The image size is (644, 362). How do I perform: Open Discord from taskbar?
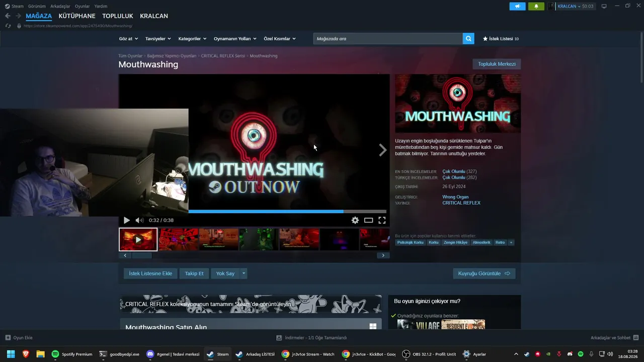click(x=173, y=354)
